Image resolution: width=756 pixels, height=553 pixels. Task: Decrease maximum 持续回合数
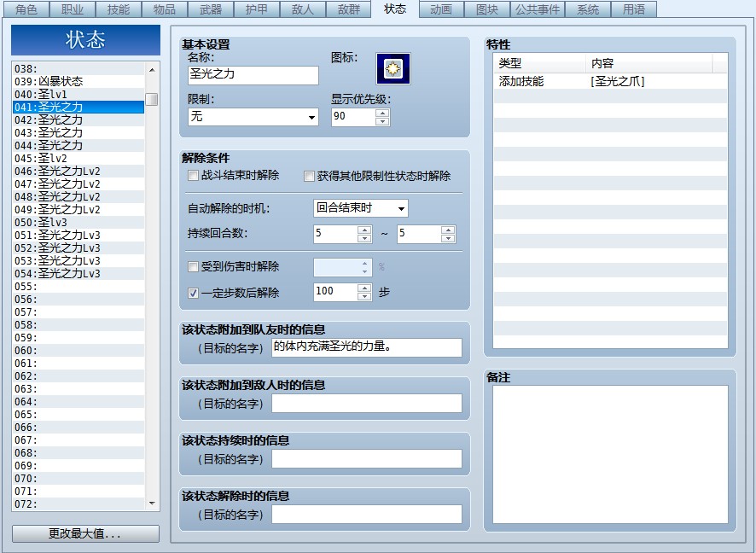448,238
